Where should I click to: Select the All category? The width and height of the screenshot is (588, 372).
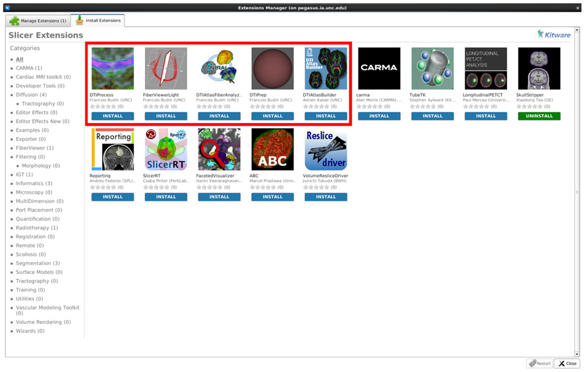coord(20,59)
